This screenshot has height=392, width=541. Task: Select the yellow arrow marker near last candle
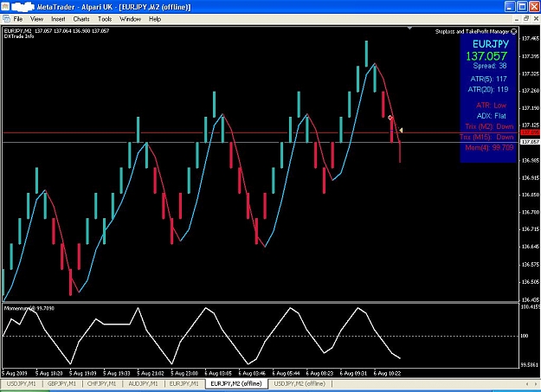401,130
